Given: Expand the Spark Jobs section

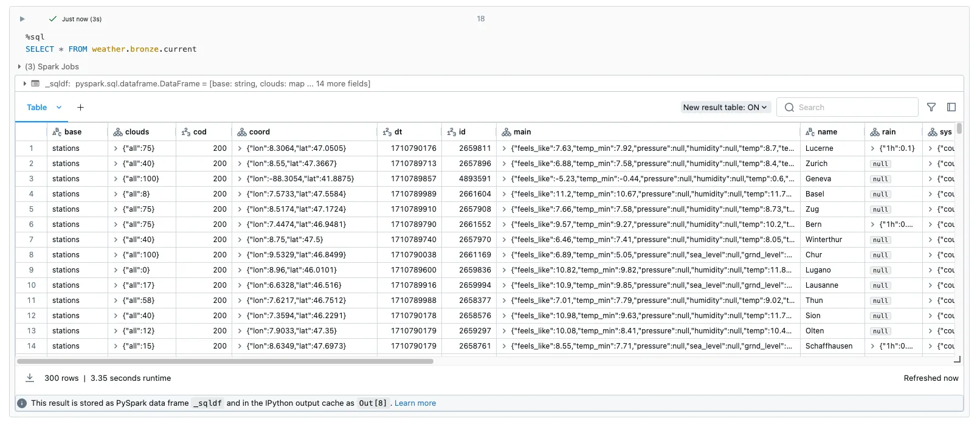Looking at the screenshot, I should click(19, 67).
